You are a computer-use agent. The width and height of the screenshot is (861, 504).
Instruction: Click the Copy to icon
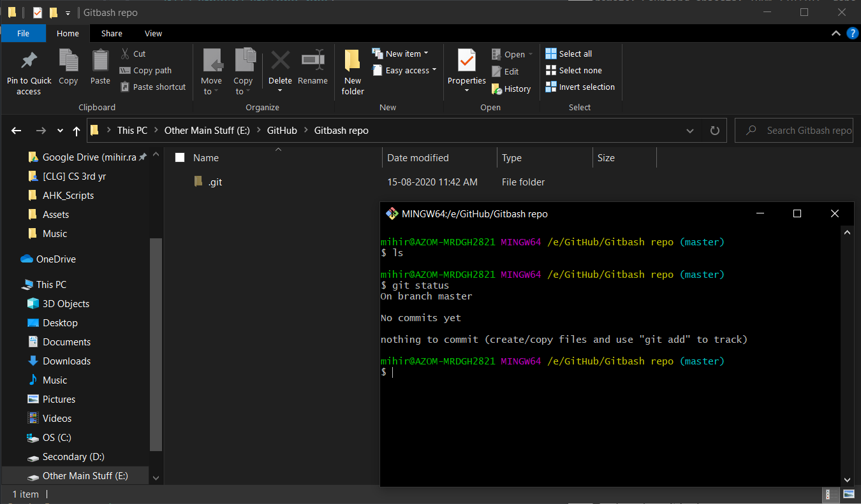244,61
